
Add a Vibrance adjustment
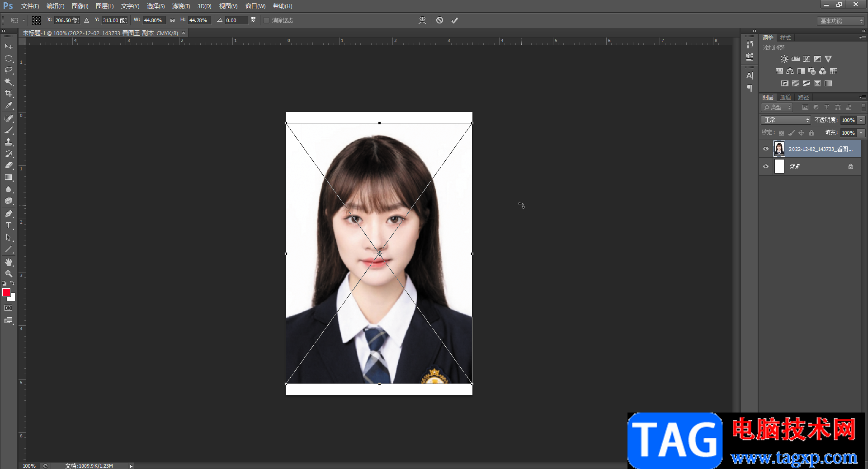pyautogui.click(x=828, y=59)
